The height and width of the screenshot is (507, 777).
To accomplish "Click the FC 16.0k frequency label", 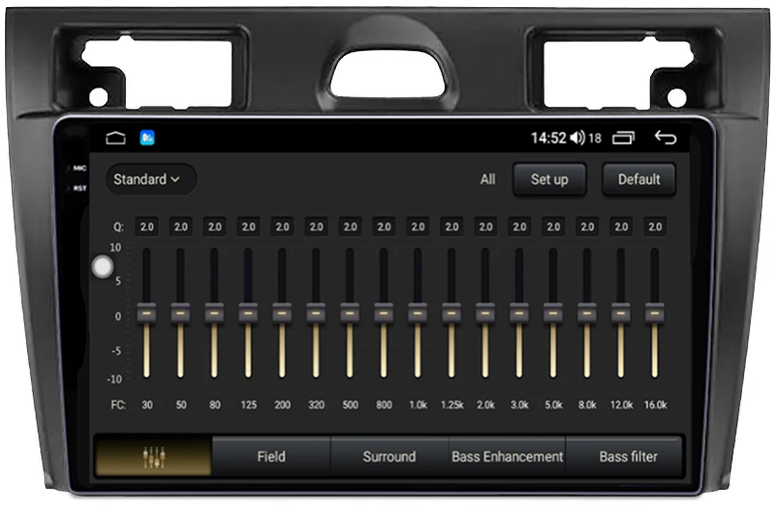I will tap(655, 405).
